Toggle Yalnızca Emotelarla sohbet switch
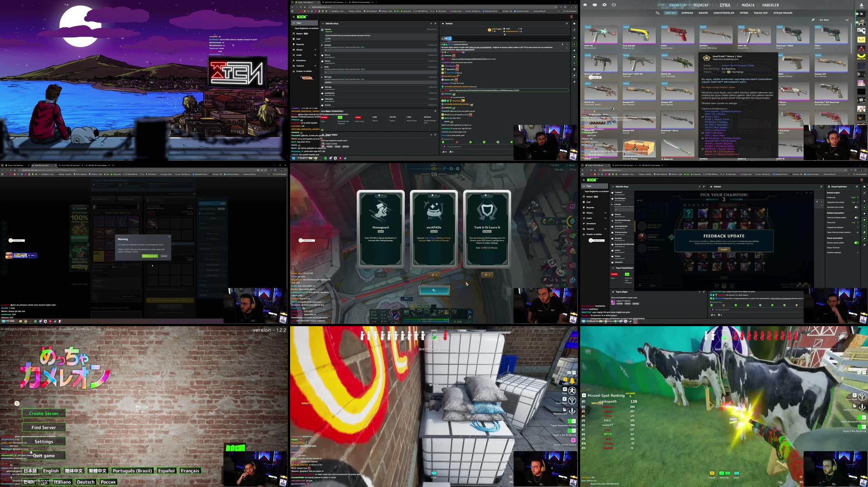This screenshot has height=487, width=868. click(856, 217)
